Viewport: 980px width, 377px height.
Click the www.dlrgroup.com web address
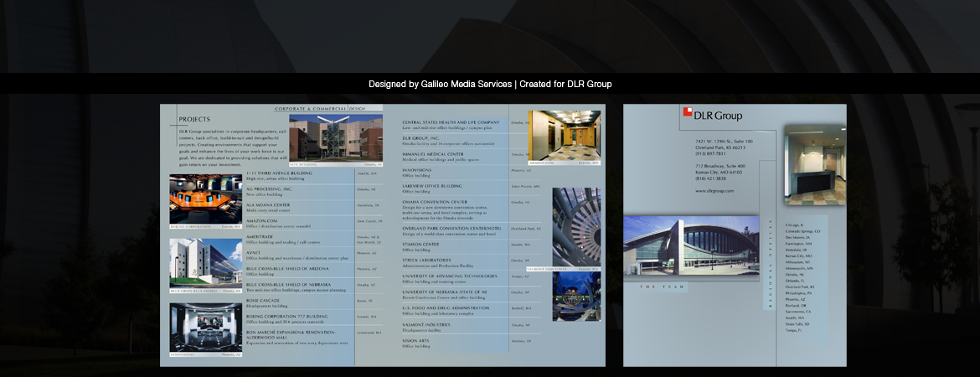coord(714,191)
